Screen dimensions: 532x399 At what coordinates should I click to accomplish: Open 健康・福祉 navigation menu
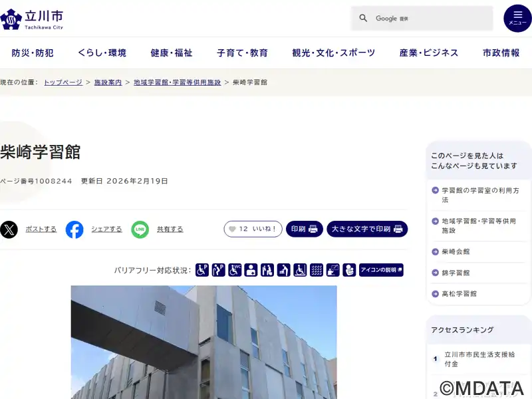pyautogui.click(x=172, y=53)
